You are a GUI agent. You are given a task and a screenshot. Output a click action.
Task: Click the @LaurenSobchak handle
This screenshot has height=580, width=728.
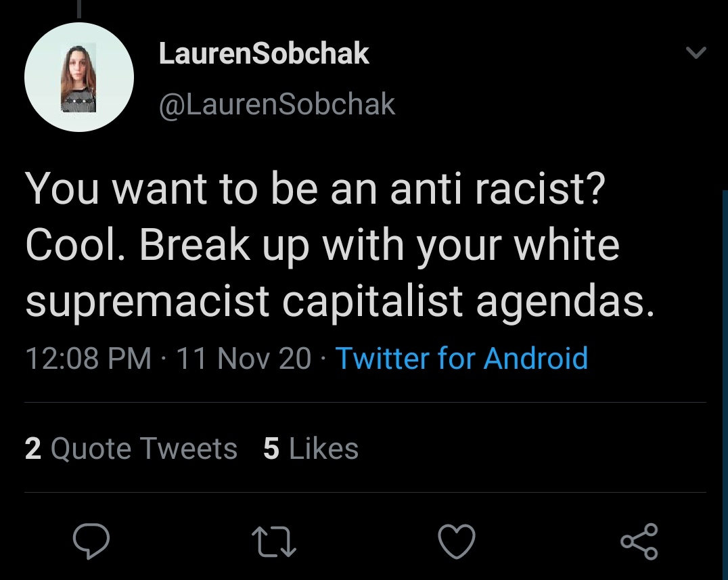[x=277, y=104]
